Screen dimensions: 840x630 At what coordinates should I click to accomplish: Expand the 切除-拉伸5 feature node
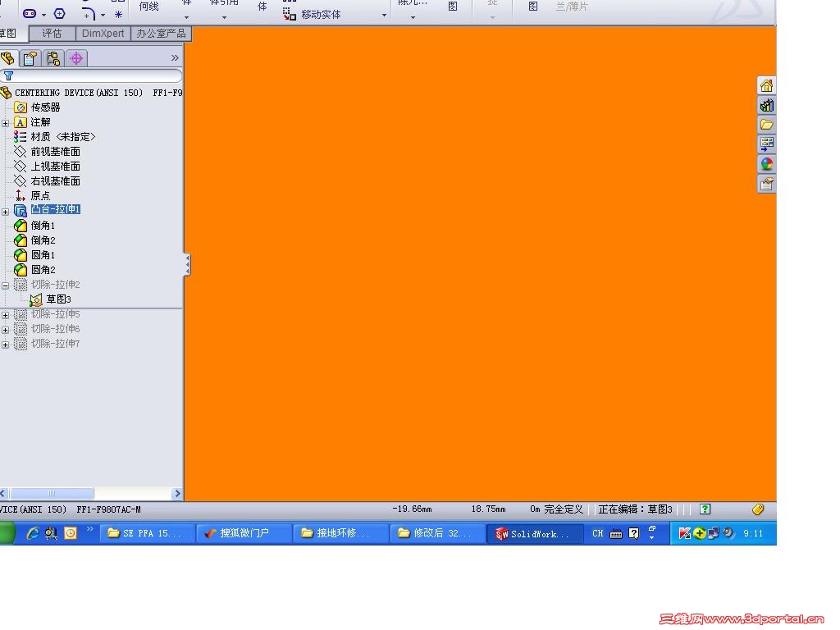pos(6,315)
